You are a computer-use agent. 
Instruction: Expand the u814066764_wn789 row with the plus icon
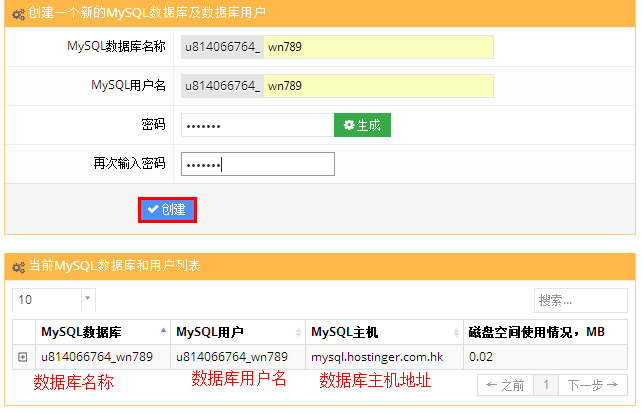click(22, 356)
